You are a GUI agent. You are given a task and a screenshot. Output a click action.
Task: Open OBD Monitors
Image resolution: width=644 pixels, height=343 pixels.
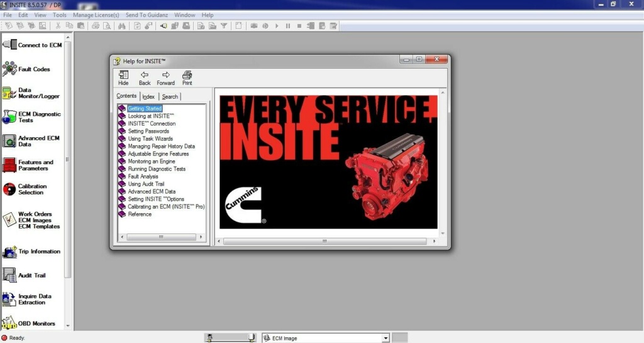pos(28,323)
